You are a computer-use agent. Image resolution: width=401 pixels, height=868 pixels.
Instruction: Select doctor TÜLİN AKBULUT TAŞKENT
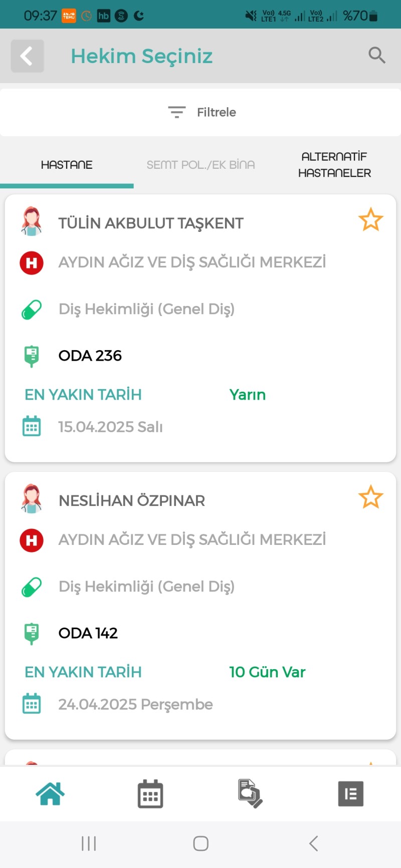point(151,223)
